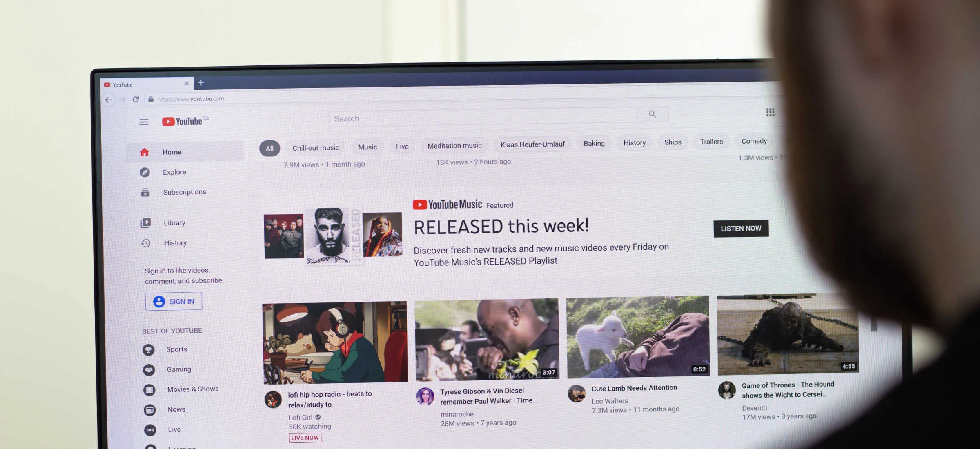Select the History filter chip

pyautogui.click(x=635, y=142)
